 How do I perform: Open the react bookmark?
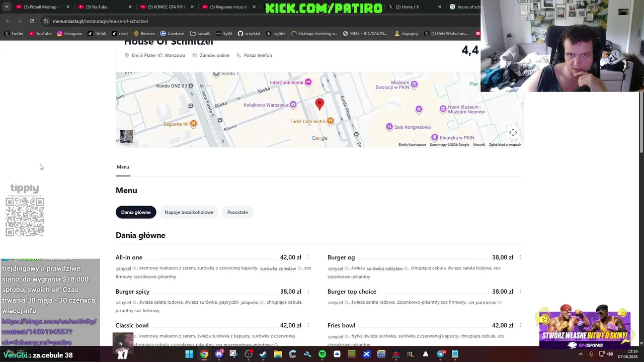pyautogui.click(x=120, y=34)
